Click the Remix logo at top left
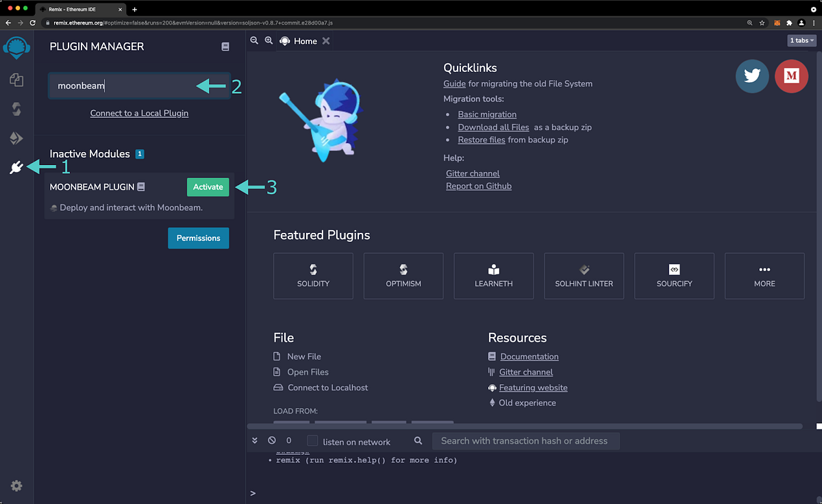 tap(16, 48)
